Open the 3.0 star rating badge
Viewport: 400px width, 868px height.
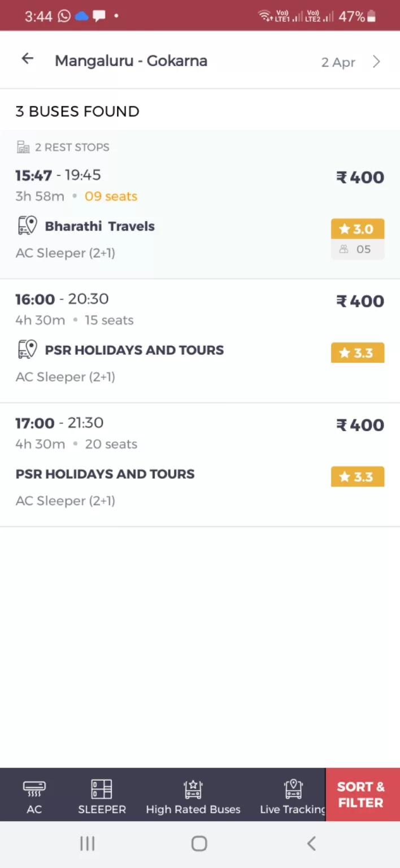[x=358, y=229]
